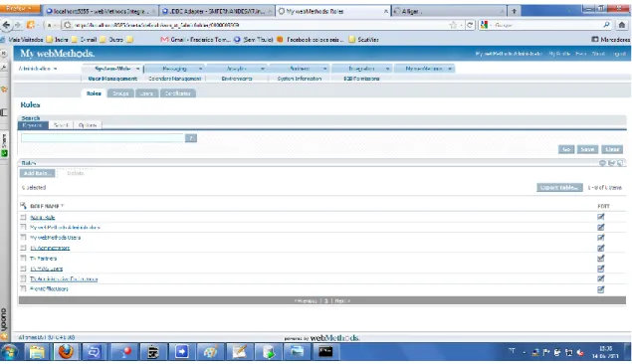Select the Keyword search tab
The height and width of the screenshot is (364, 632).
point(33,125)
